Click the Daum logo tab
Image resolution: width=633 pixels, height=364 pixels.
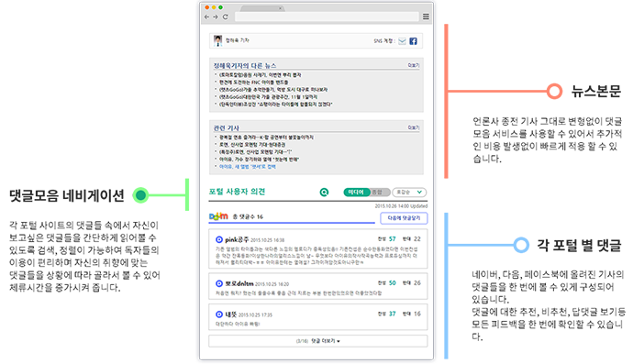(218, 216)
